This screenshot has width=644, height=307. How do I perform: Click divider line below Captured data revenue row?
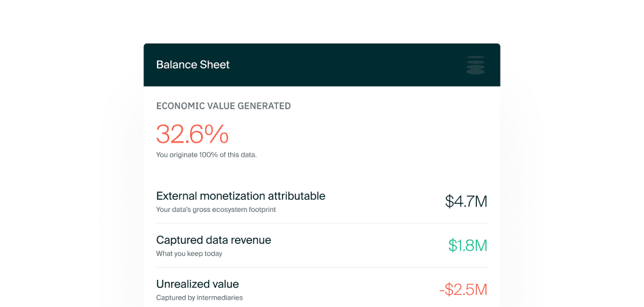pos(322,268)
